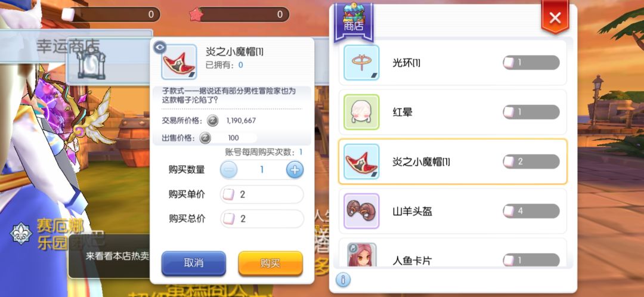Click the 取消 cancel button

point(193,264)
